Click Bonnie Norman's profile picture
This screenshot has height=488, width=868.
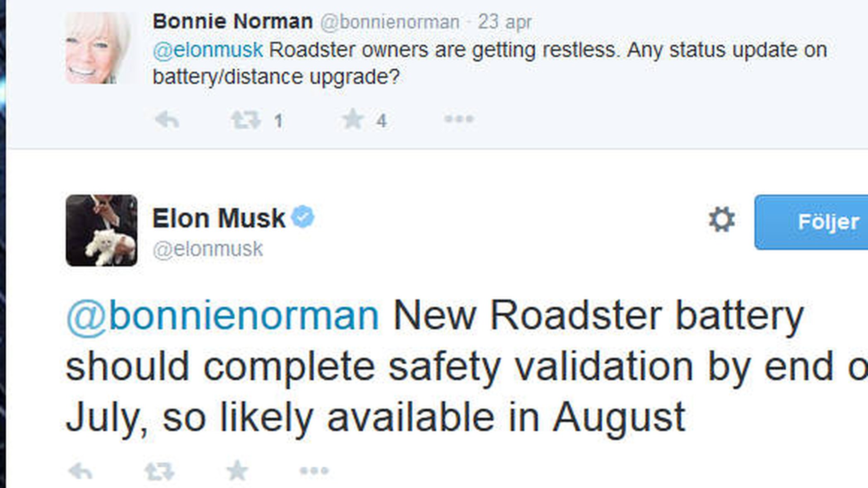98,48
